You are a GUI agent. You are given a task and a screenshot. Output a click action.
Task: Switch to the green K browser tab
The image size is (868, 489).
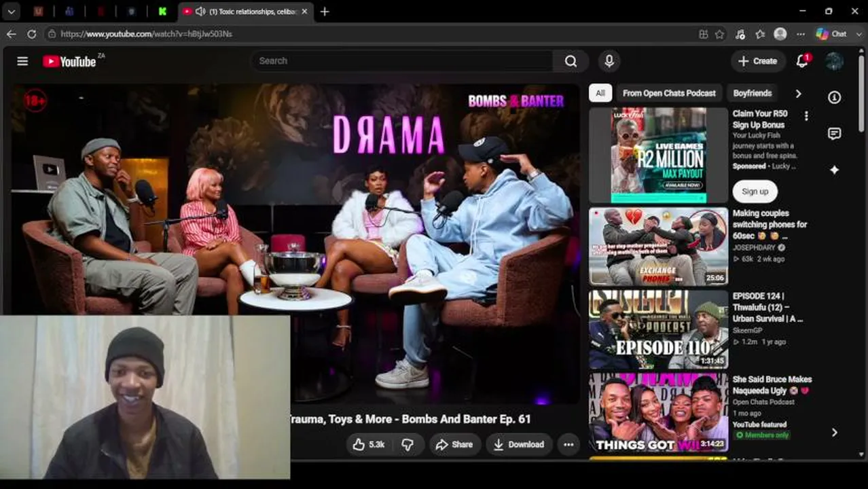pos(162,12)
